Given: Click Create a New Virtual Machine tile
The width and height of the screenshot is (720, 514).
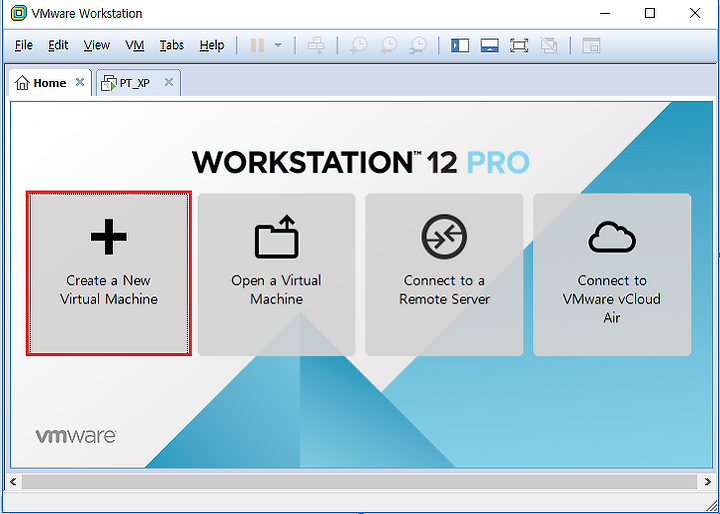Looking at the screenshot, I should tap(109, 274).
